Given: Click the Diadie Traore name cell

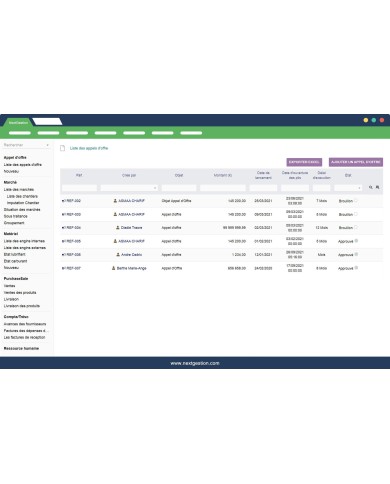Looking at the screenshot, I should 131,228.
